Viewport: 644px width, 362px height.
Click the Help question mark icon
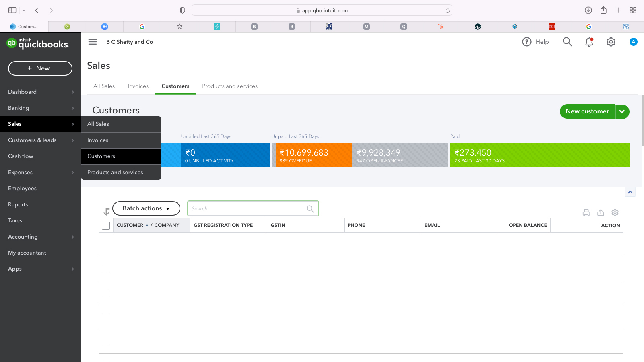pyautogui.click(x=527, y=42)
